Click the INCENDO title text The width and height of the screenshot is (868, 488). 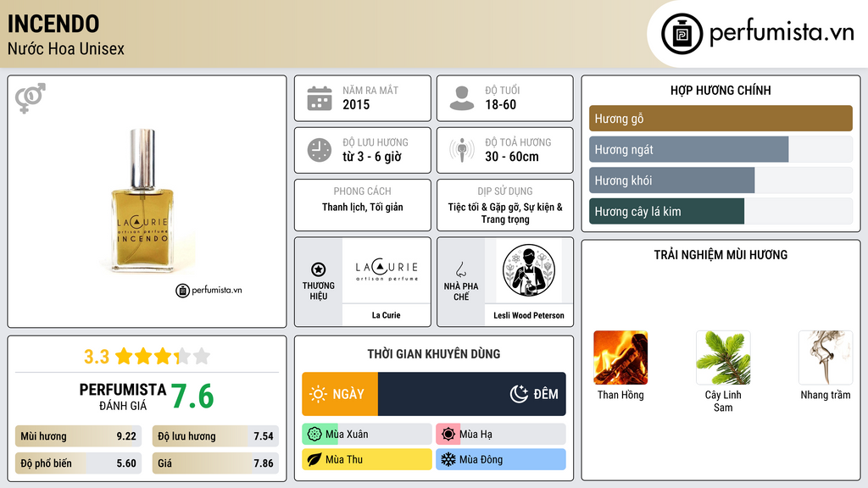pos(53,24)
